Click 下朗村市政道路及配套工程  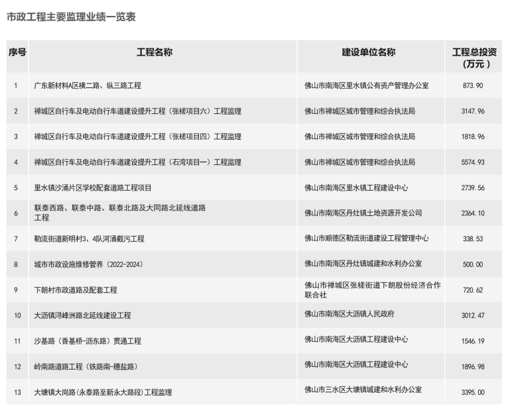[76, 290]
